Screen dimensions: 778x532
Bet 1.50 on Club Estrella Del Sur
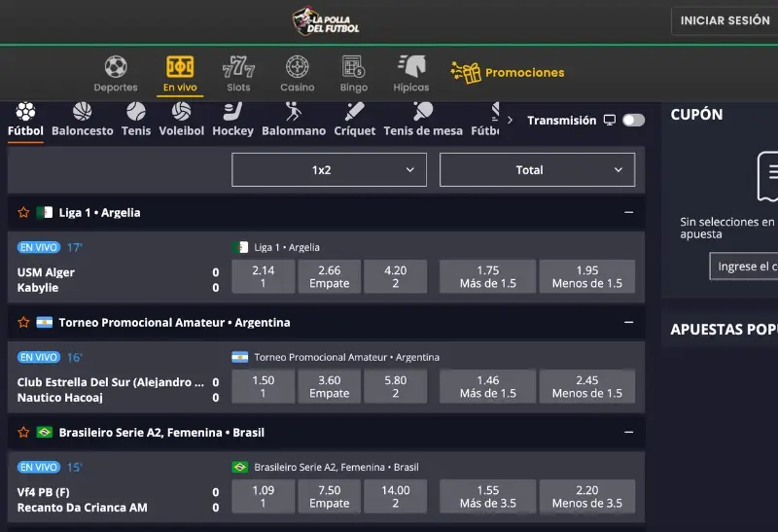[x=263, y=386]
